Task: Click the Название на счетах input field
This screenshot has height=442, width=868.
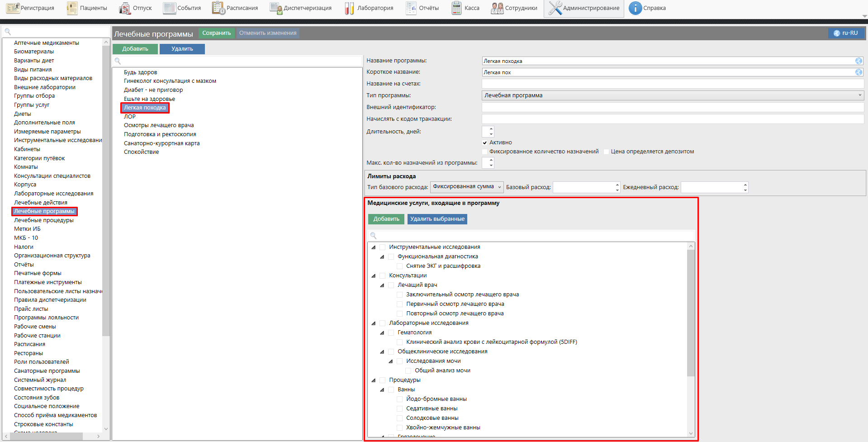Action: click(673, 84)
